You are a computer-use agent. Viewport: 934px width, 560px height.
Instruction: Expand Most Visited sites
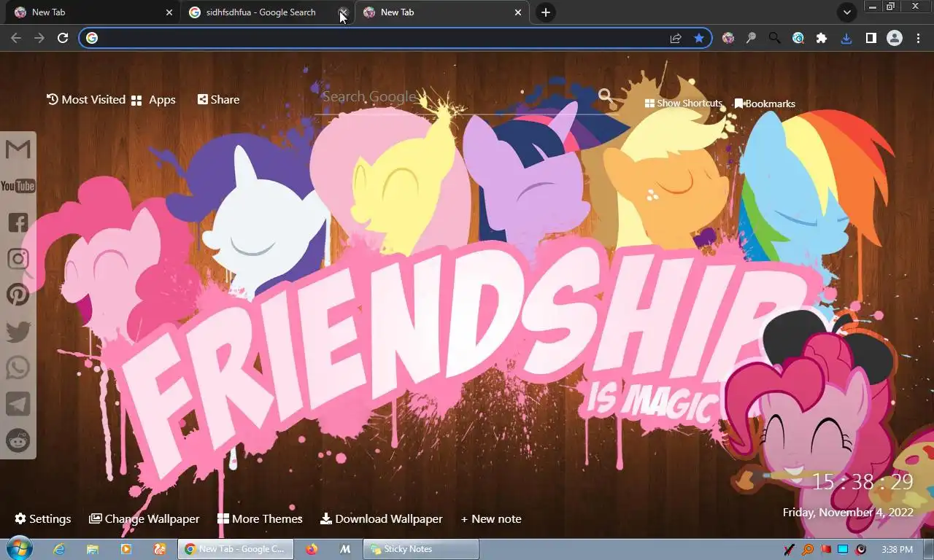tap(86, 100)
